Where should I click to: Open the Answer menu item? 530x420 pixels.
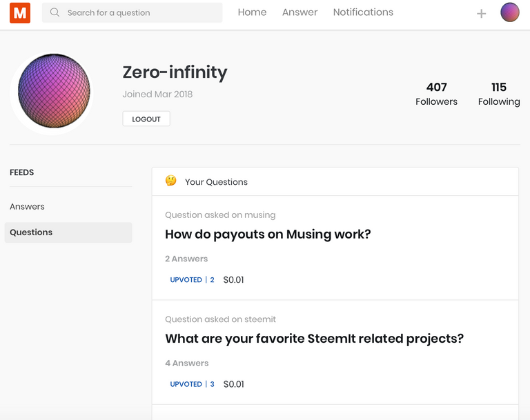point(300,12)
